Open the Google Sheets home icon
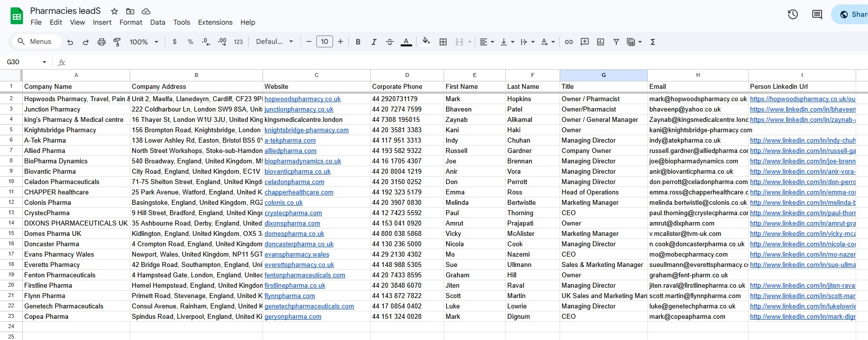Image resolution: width=868 pixels, height=340 pixels. coord(17,16)
